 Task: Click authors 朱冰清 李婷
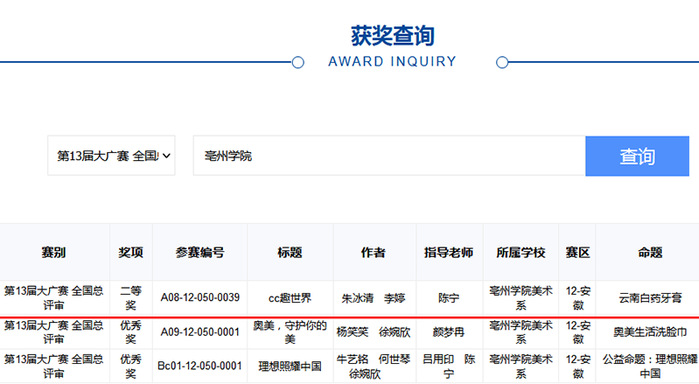pos(374,298)
